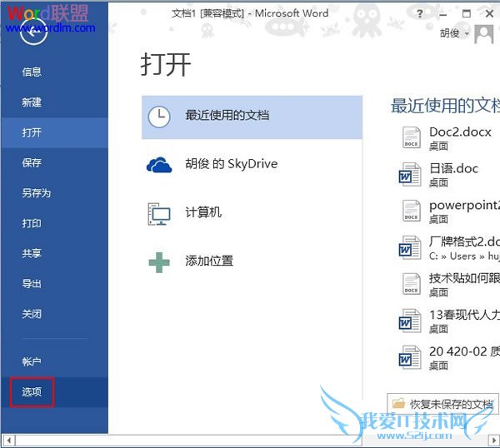The width and height of the screenshot is (500, 448).
Task: Click the back arrow circle button
Action: [33, 31]
